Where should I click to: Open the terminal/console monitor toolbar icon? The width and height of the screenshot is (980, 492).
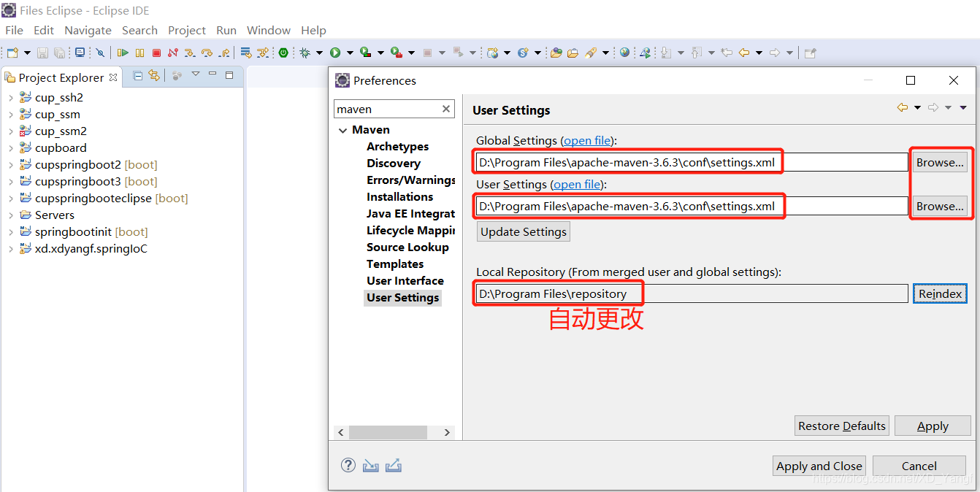coord(80,53)
